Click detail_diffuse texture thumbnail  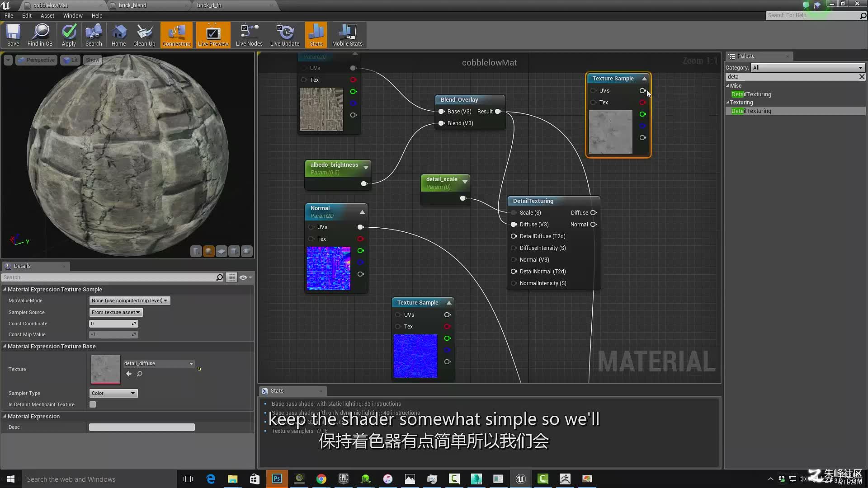click(106, 370)
